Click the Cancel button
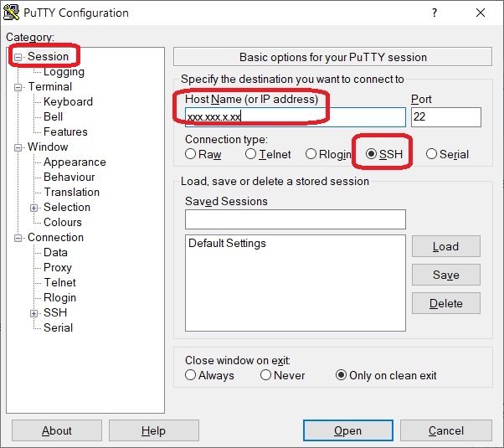504x448 pixels. (446, 430)
